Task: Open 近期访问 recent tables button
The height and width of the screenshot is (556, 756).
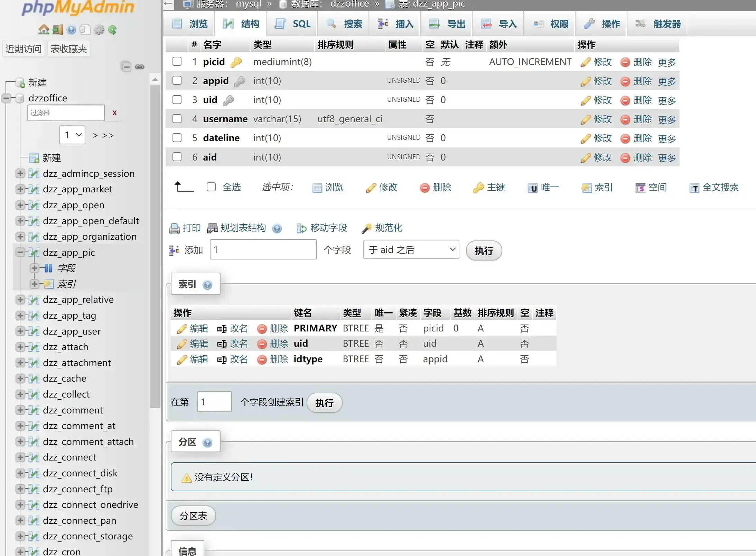Action: 24,49
